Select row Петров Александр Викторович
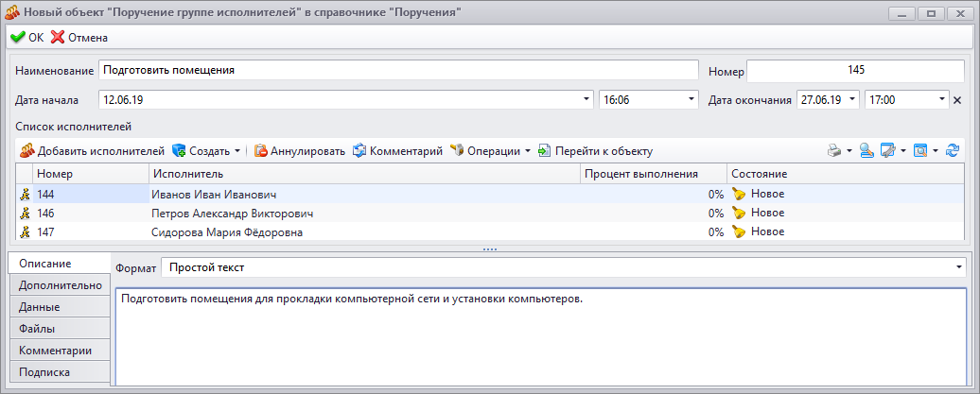 pyautogui.click(x=489, y=213)
